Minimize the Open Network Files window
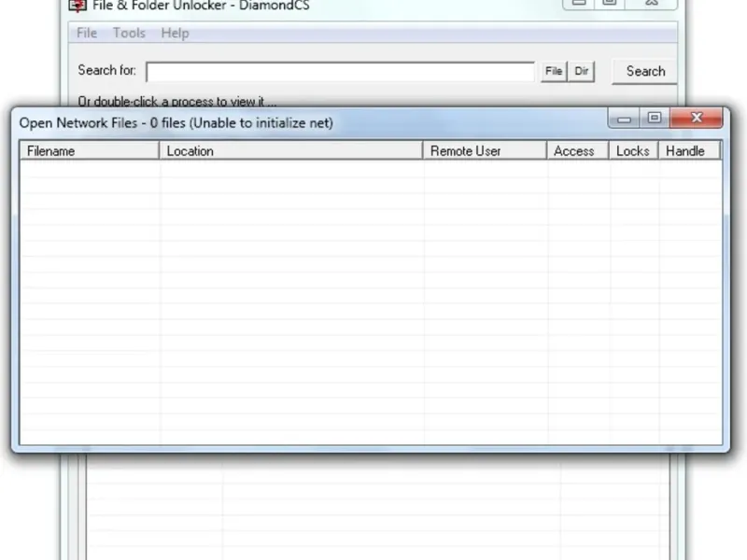Image resolution: width=747 pixels, height=560 pixels. click(624, 119)
